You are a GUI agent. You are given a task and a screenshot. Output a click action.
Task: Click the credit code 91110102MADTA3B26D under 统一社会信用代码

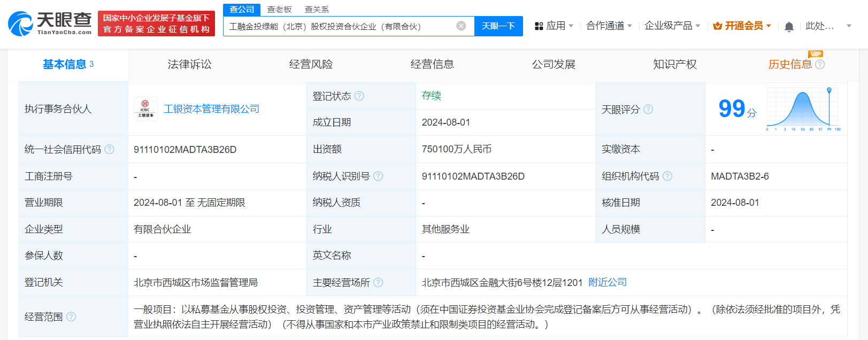pyautogui.click(x=185, y=149)
